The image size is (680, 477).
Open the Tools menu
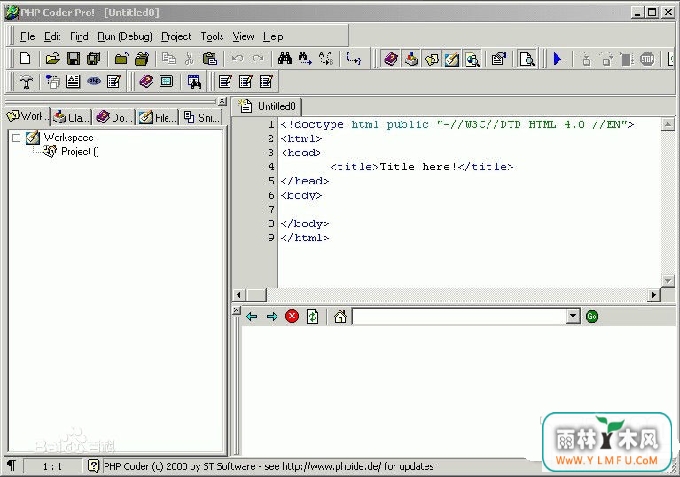(212, 36)
